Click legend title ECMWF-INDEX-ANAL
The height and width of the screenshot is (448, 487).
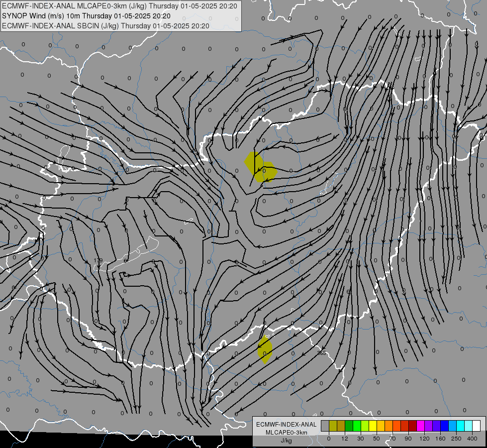[x=287, y=425]
